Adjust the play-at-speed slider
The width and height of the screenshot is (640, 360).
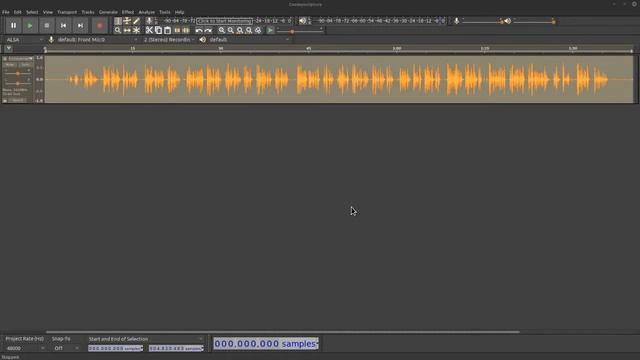coord(300,30)
